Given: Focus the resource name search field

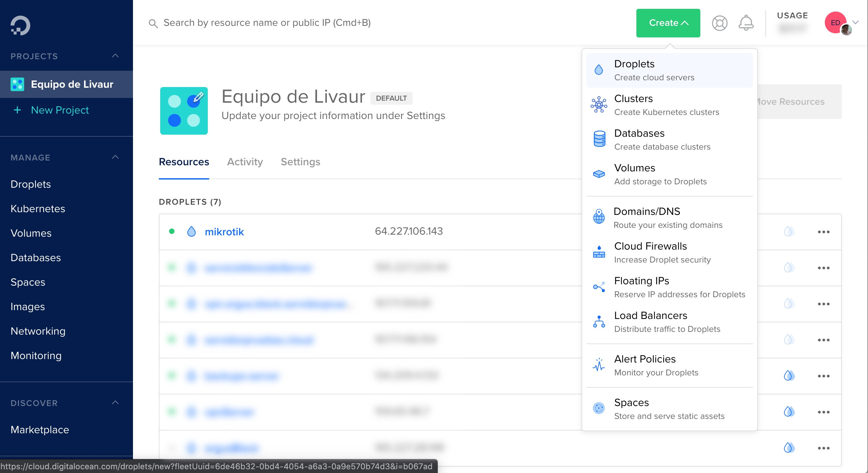Looking at the screenshot, I should [267, 23].
